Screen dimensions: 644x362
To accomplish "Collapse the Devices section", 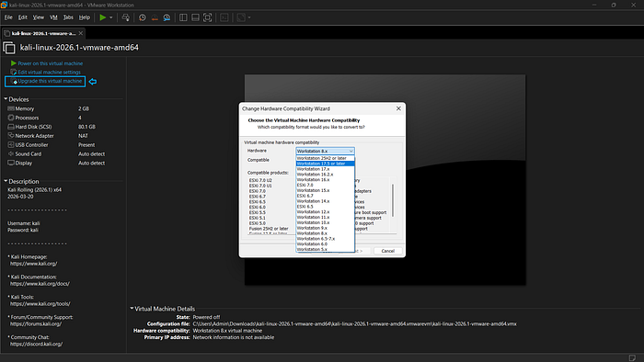I will click(x=6, y=99).
